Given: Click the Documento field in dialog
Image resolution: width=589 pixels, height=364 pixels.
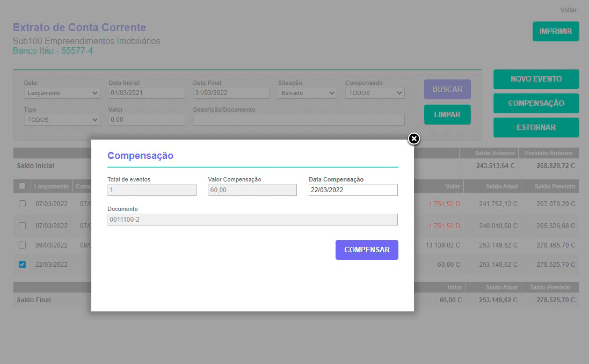Looking at the screenshot, I should 252,220.
